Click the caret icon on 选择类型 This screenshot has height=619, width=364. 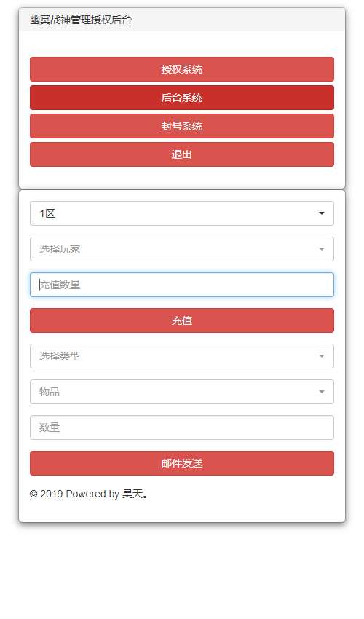point(321,356)
